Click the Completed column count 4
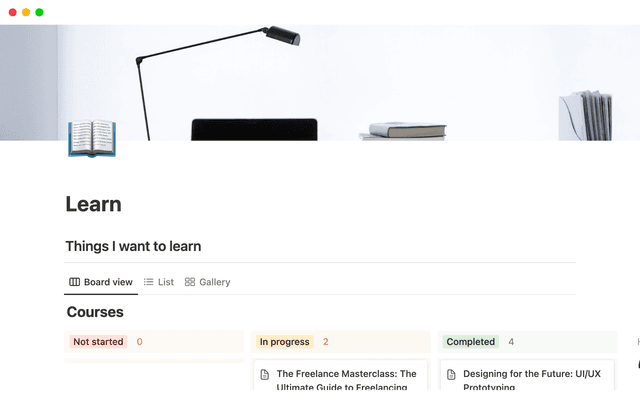640x400 pixels. coord(511,342)
